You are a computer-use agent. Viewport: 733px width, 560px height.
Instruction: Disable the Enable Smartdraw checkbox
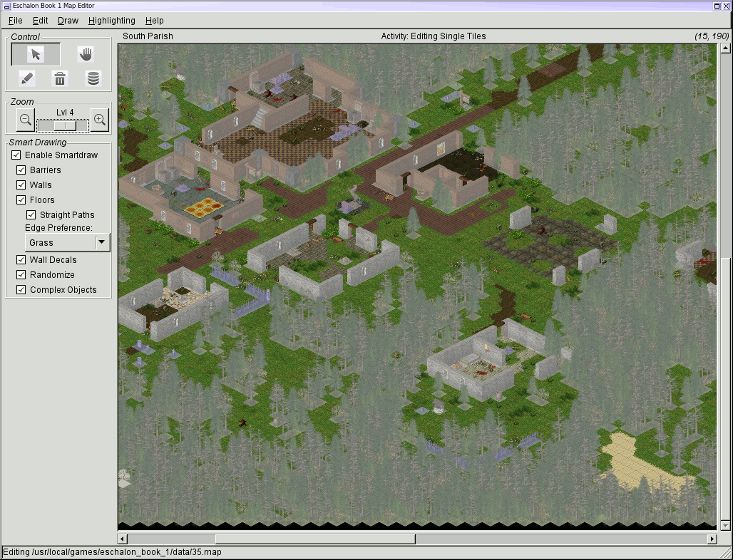point(16,155)
